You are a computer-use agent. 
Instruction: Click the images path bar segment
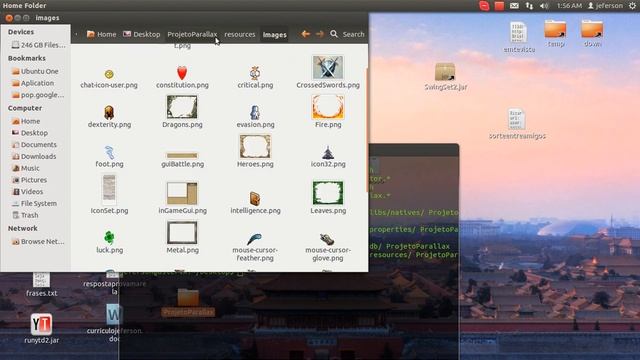[x=274, y=35]
